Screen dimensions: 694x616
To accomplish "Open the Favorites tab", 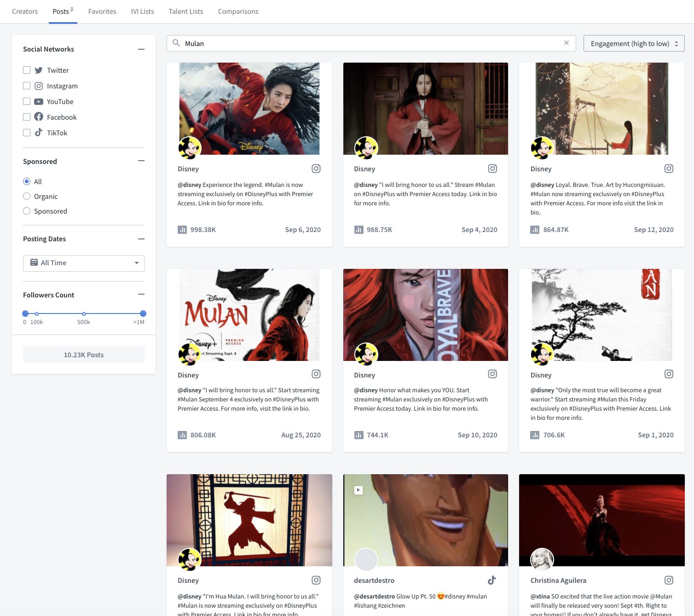I will point(102,12).
